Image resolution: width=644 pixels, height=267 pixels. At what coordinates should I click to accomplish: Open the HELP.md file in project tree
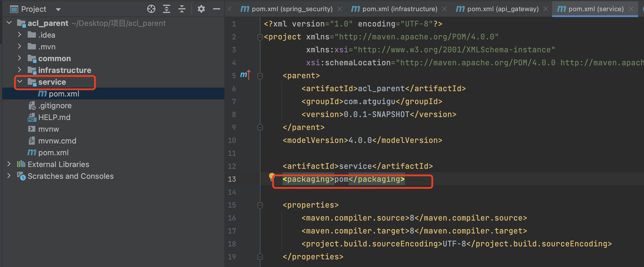(54, 117)
